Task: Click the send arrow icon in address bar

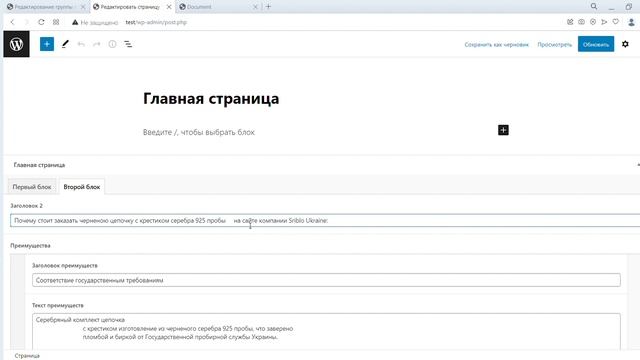Action: 604,22
